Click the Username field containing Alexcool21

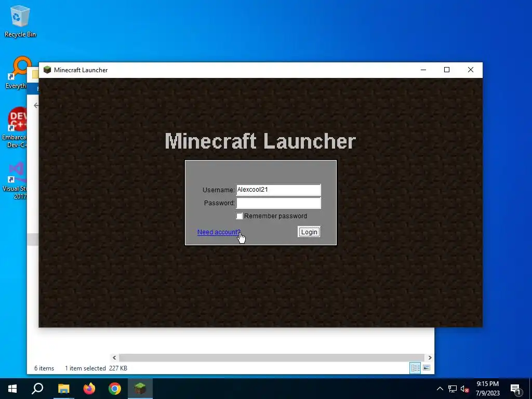pyautogui.click(x=278, y=190)
